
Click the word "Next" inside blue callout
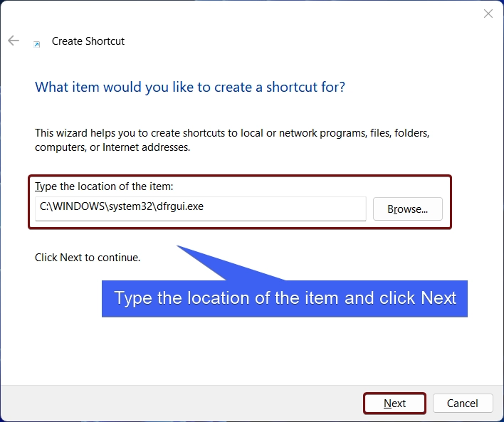point(439,298)
